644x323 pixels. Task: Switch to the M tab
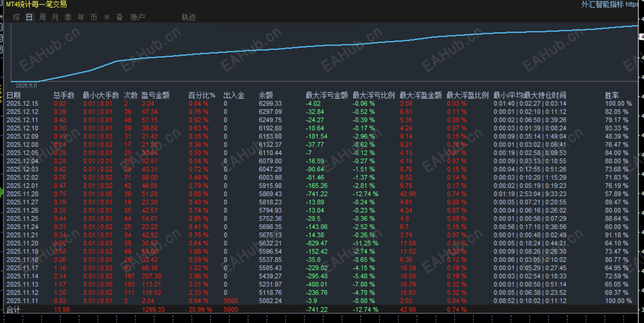107,17
